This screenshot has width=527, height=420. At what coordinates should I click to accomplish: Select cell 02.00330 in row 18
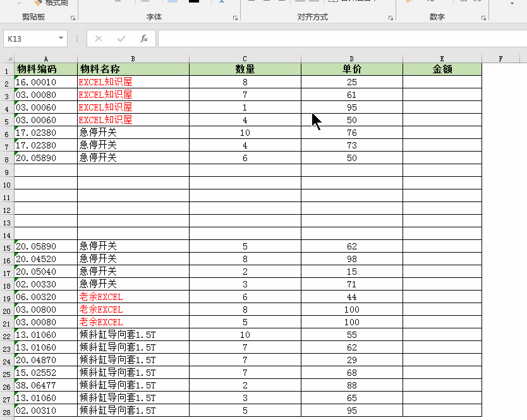pos(45,284)
